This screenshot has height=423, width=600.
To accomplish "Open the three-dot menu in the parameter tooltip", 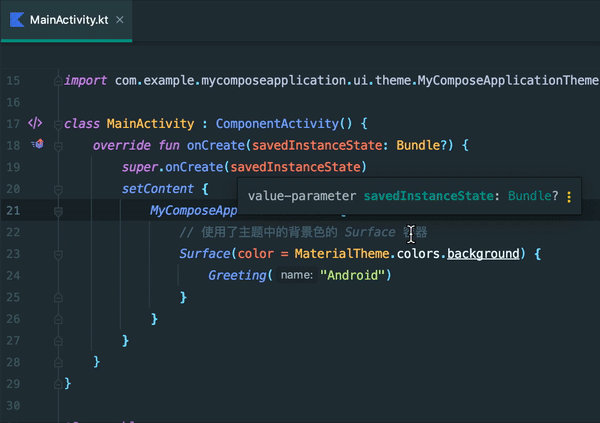I will click(569, 197).
